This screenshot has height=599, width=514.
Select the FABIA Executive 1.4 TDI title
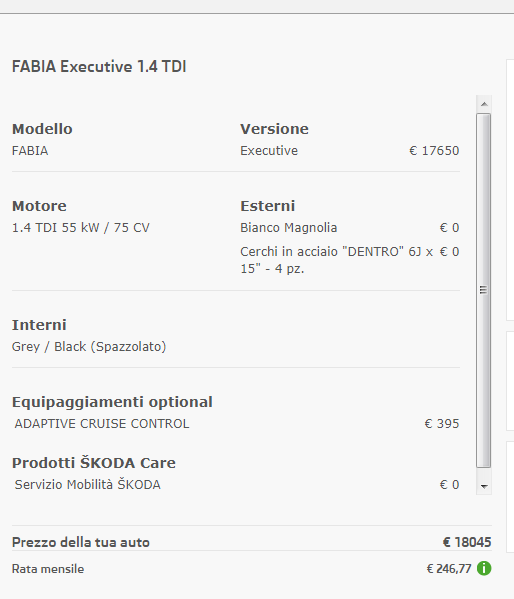point(99,66)
